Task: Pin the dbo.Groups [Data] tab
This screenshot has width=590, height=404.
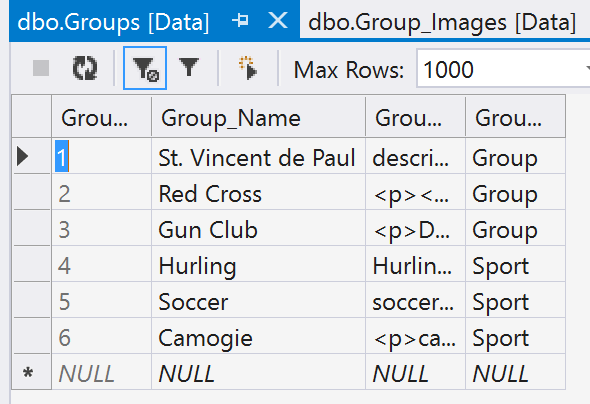Action: click(240, 20)
